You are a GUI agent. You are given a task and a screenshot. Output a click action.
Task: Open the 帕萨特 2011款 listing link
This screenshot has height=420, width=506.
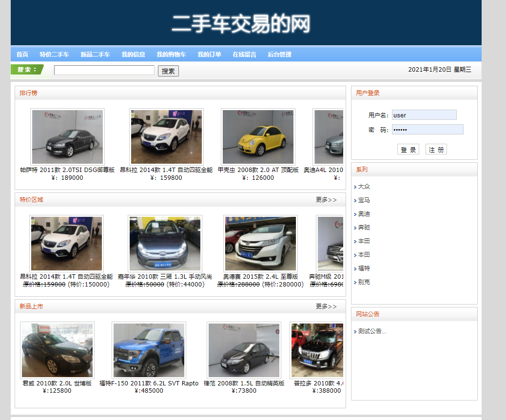click(x=68, y=170)
